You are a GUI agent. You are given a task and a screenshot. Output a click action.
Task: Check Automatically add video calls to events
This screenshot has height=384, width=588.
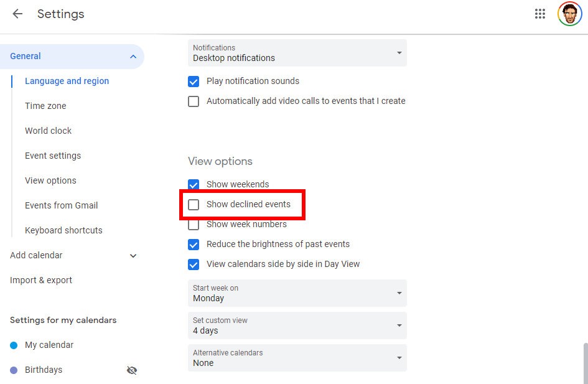pos(194,101)
